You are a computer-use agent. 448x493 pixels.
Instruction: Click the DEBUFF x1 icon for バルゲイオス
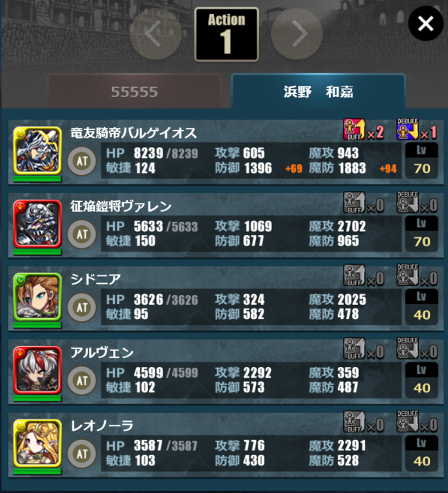pos(407,129)
